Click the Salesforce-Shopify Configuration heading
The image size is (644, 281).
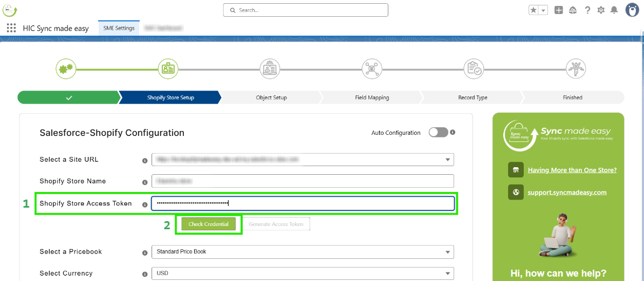click(x=112, y=133)
